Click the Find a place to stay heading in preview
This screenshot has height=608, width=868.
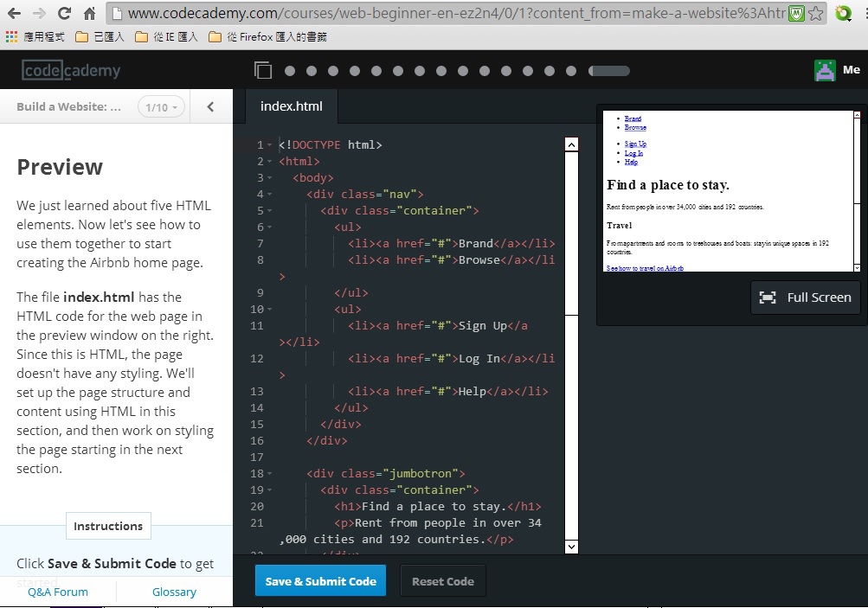pyautogui.click(x=668, y=185)
